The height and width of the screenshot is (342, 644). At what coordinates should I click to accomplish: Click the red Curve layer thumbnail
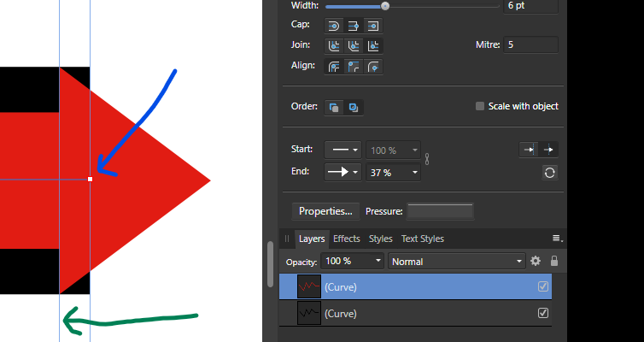coord(309,286)
